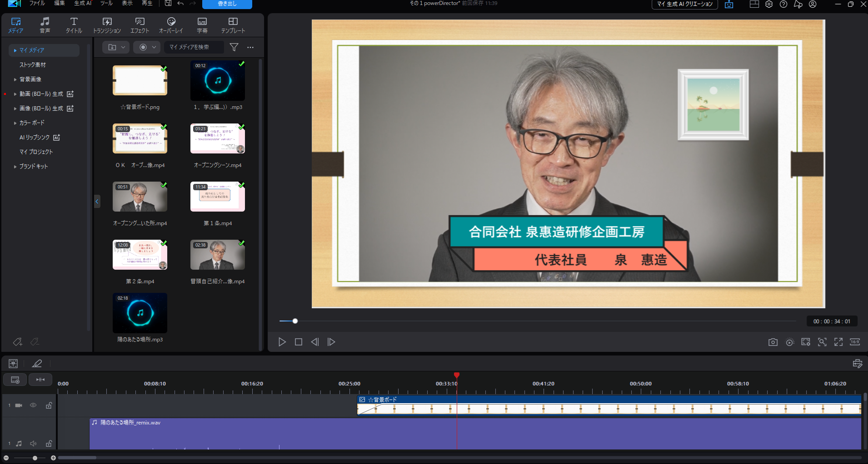Toggle the lock on video track 1
The height and width of the screenshot is (464, 868).
click(x=49, y=405)
